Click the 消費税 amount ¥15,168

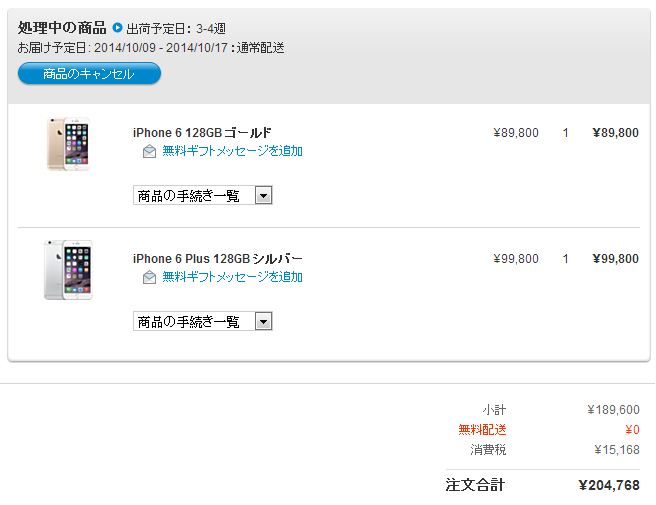[x=617, y=450]
